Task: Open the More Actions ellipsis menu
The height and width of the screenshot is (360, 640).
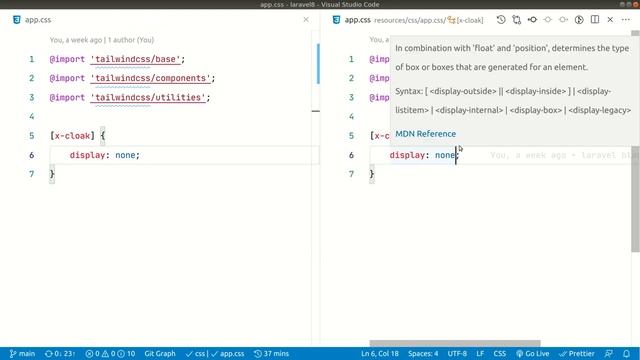Action: click(x=626, y=20)
